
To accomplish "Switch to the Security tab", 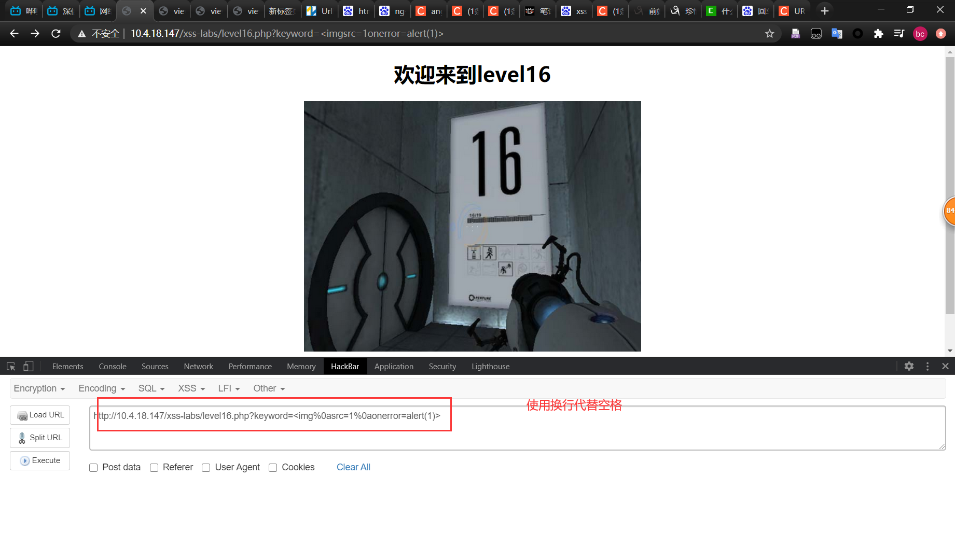I will coord(442,367).
